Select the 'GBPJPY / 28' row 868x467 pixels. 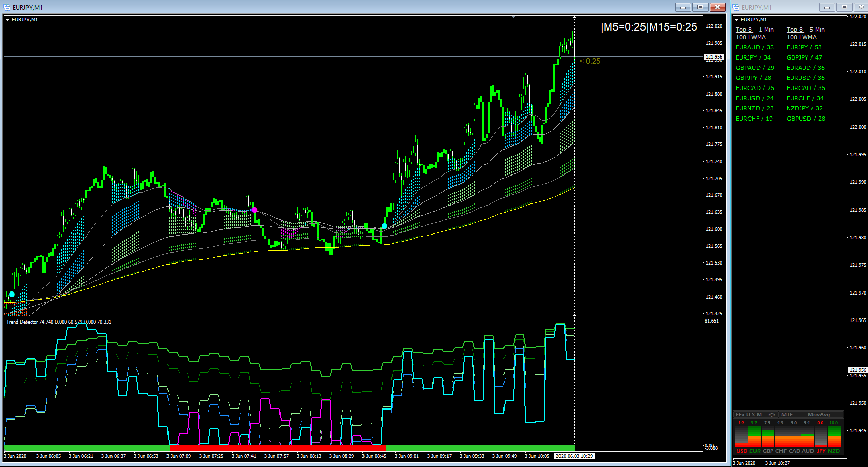point(753,78)
